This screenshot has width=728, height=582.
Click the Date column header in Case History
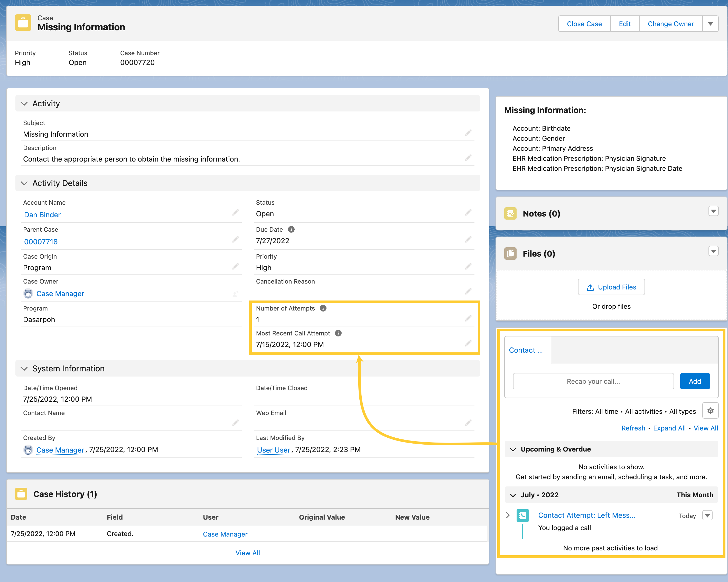pyautogui.click(x=18, y=517)
